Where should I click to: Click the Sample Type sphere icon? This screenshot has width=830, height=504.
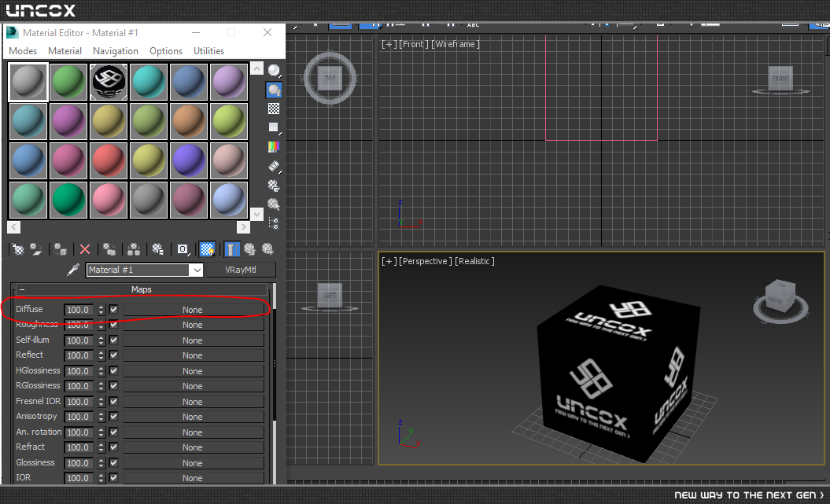pos(274,70)
